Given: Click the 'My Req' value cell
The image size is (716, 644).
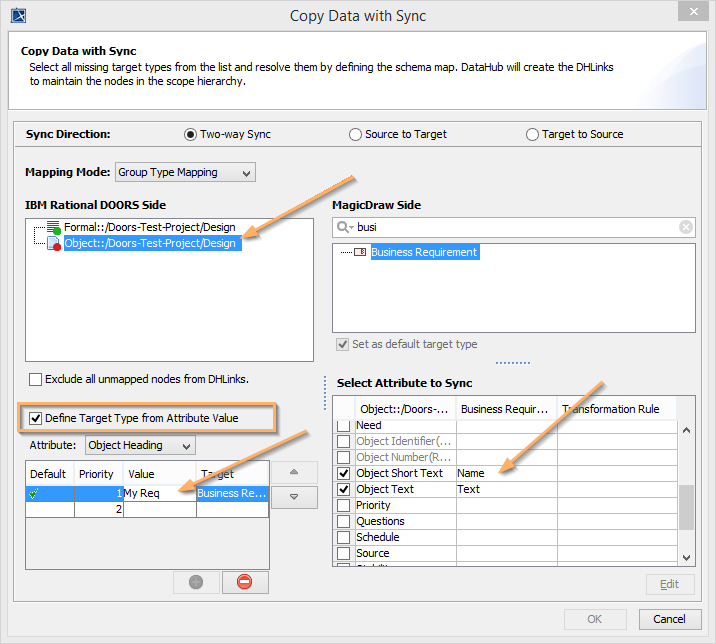Looking at the screenshot, I should pyautogui.click(x=160, y=493).
